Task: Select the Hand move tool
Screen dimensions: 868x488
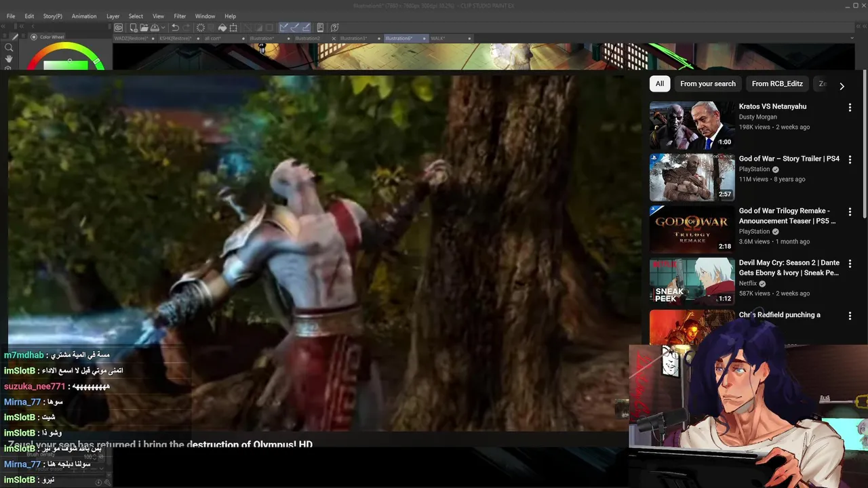Action: point(9,59)
